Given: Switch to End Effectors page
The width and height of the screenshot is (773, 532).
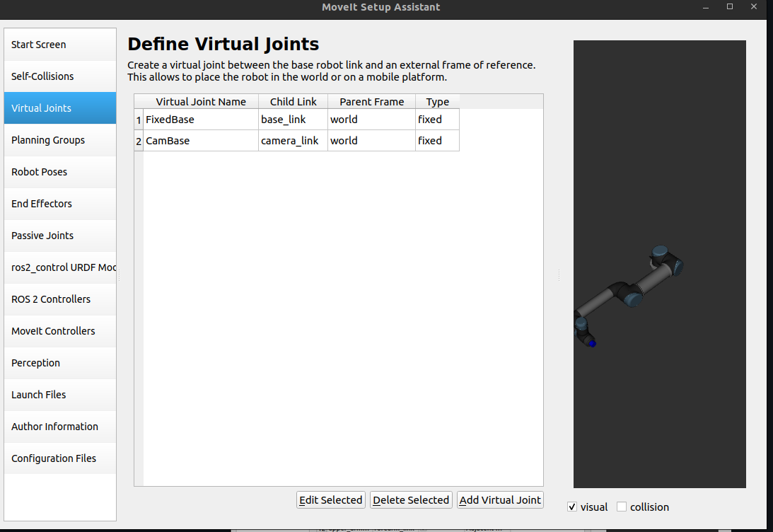Looking at the screenshot, I should 60,204.
